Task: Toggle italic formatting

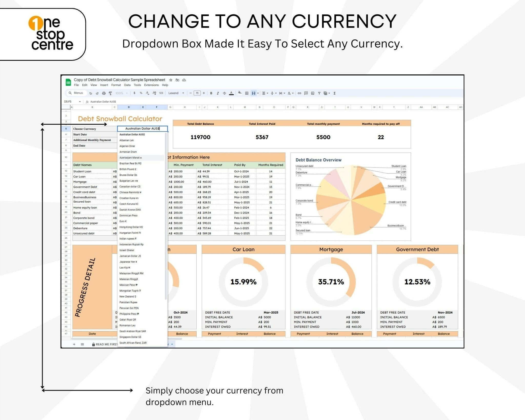Action: pyautogui.click(x=218, y=93)
